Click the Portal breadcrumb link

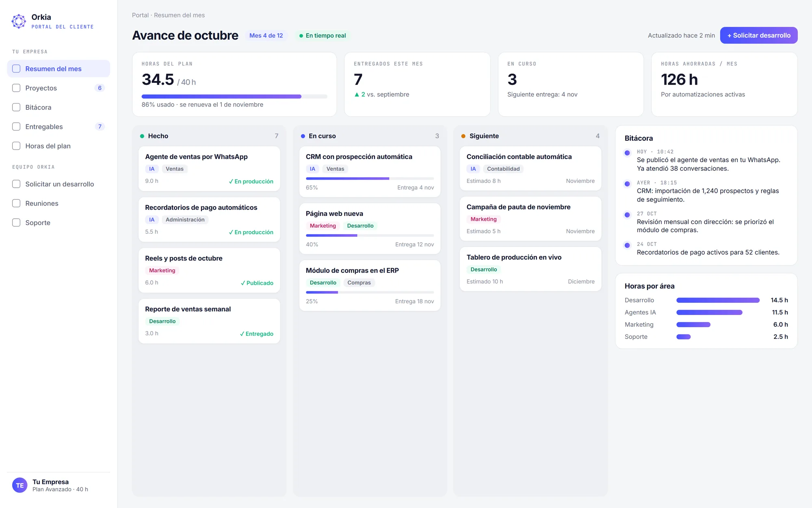click(x=140, y=15)
